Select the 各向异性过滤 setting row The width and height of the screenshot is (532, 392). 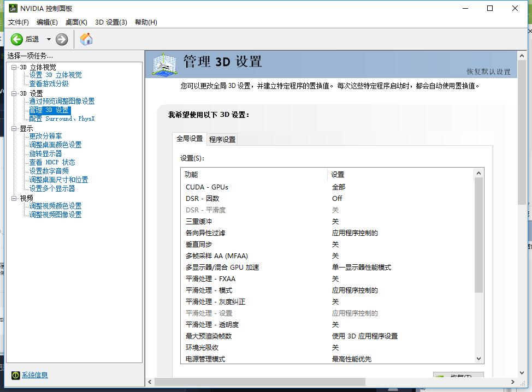click(x=327, y=233)
